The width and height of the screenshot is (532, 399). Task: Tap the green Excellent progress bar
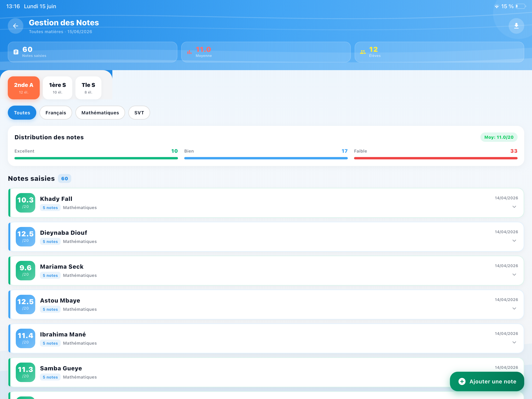[96, 158]
